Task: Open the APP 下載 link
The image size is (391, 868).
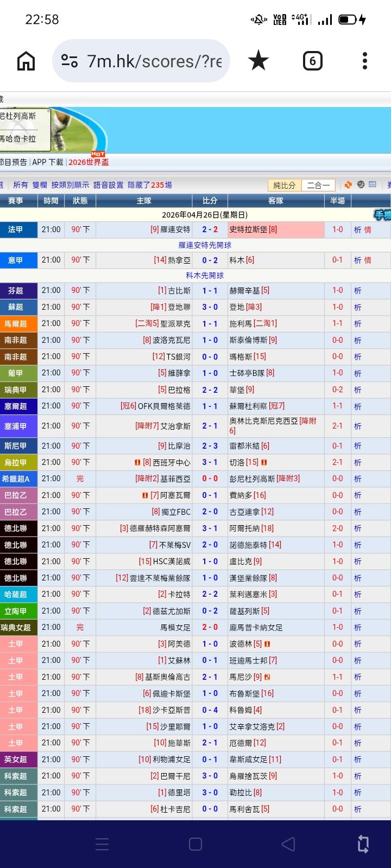Action: [48, 162]
